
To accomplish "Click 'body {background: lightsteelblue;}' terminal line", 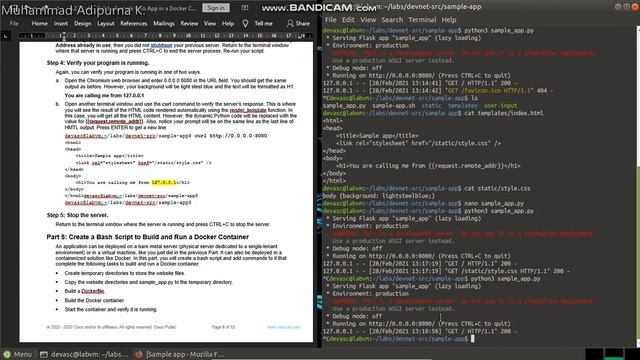I will click(378, 196).
